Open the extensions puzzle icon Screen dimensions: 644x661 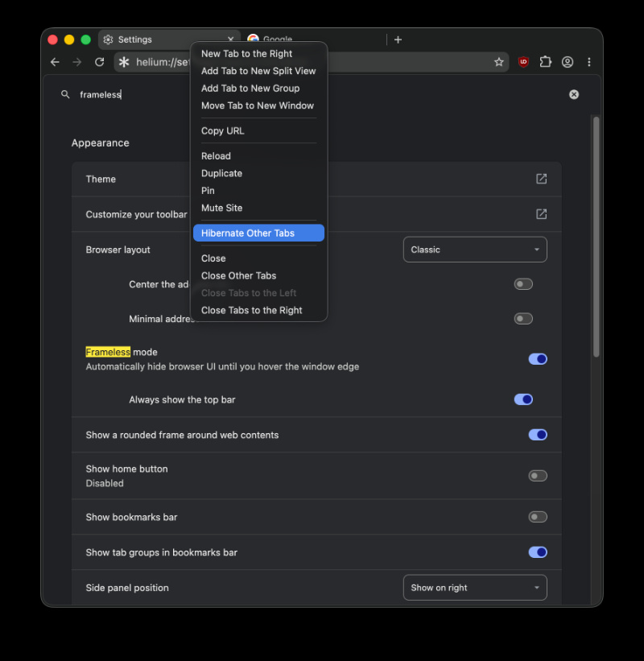tap(545, 62)
